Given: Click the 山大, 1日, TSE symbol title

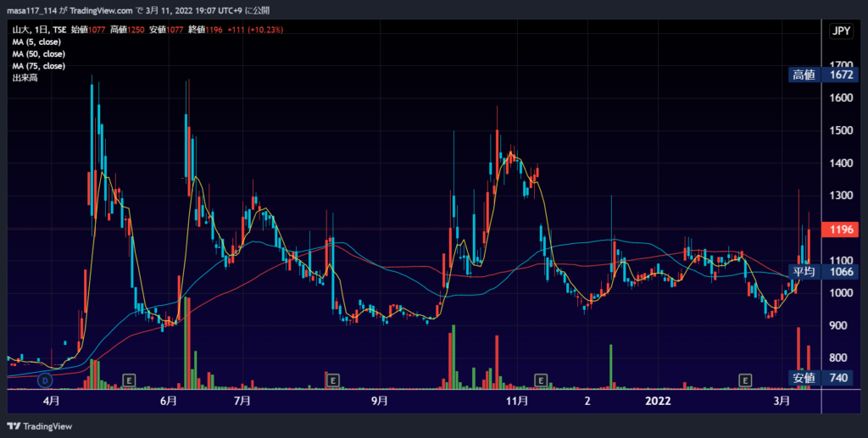Looking at the screenshot, I should click(39, 30).
